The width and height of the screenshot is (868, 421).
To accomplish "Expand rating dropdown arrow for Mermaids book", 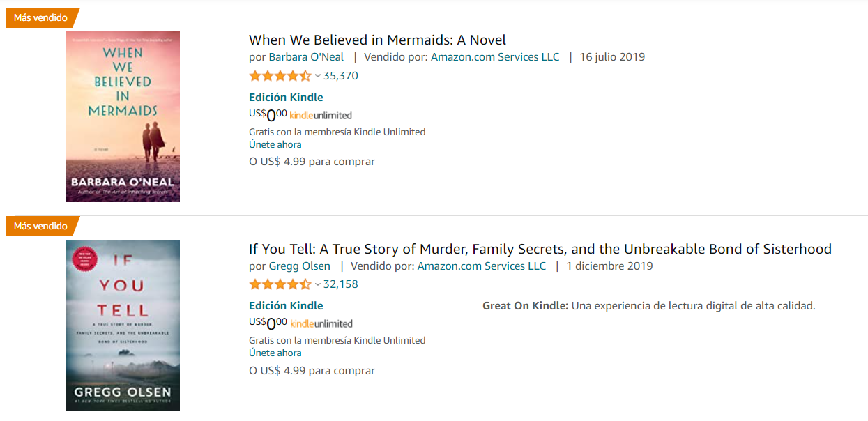I will pyautogui.click(x=318, y=76).
